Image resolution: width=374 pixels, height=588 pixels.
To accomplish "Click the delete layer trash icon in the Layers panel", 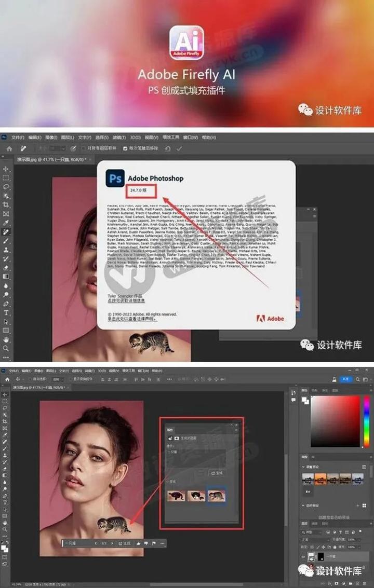I will (x=364, y=583).
